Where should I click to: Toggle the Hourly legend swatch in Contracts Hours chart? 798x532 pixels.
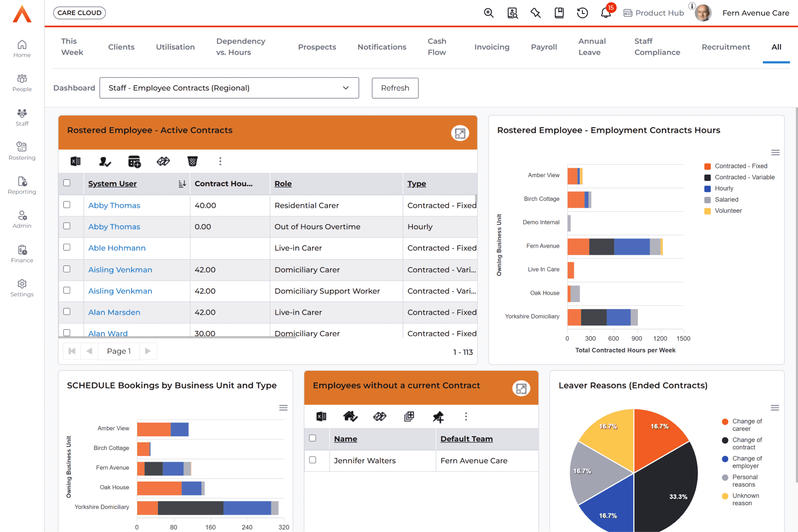(707, 188)
